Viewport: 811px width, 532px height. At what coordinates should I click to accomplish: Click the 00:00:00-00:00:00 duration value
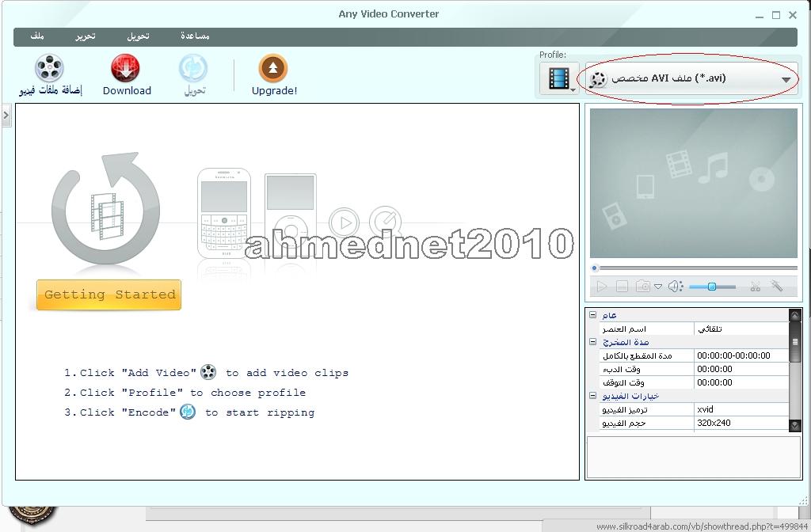click(734, 355)
